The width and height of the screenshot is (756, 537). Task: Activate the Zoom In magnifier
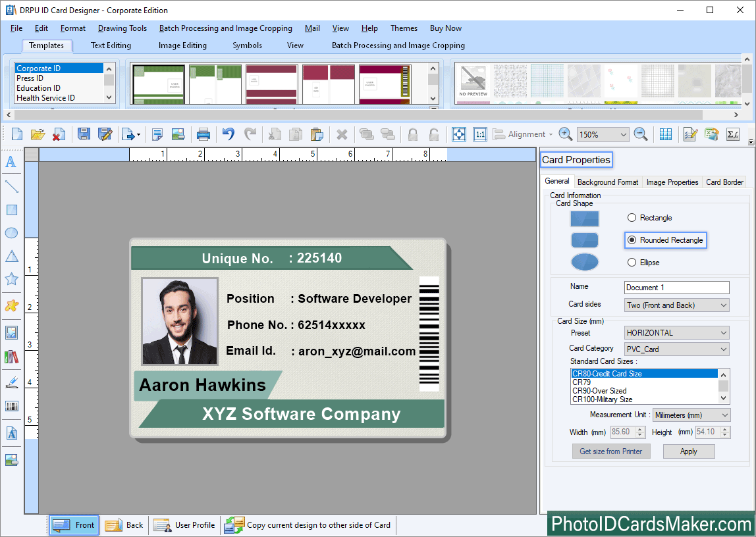point(565,134)
